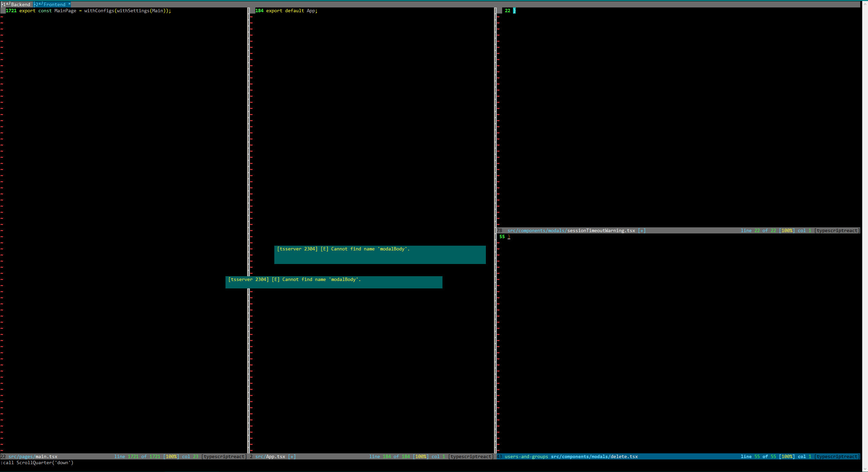Click the [+] modified indicator for sessionTimeoutWarning.tsx
Screen dimensions: 868x472
[642, 230]
